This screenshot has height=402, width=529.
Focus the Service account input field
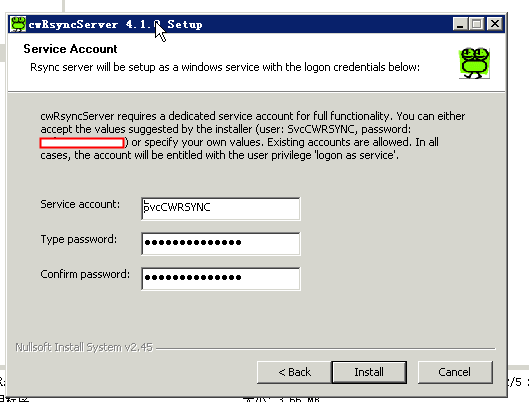coord(221,208)
